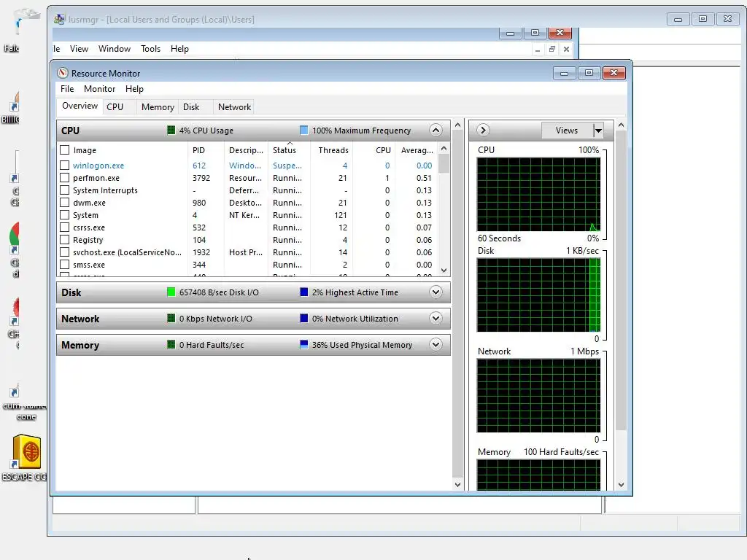747x560 pixels.
Task: Click the green Network I/O indicator square
Action: (x=171, y=318)
